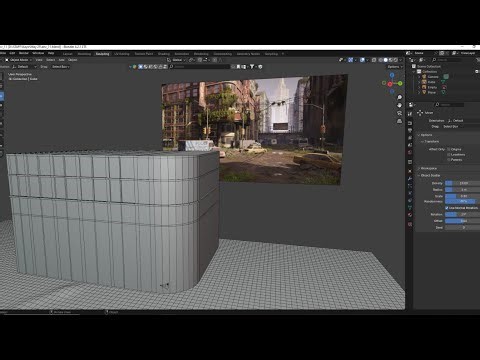Open the Render menu
Viewport: 480px width, 360px height.
point(24,53)
